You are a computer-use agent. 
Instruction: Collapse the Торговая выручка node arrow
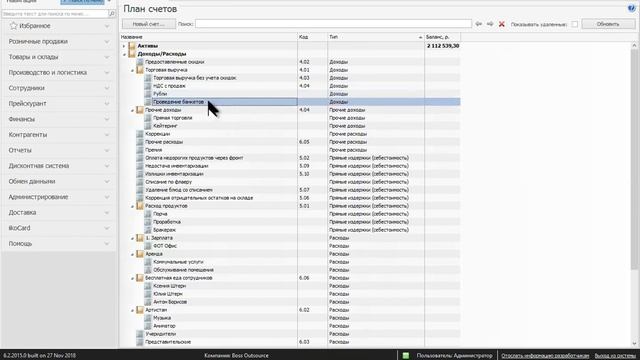[132, 70]
